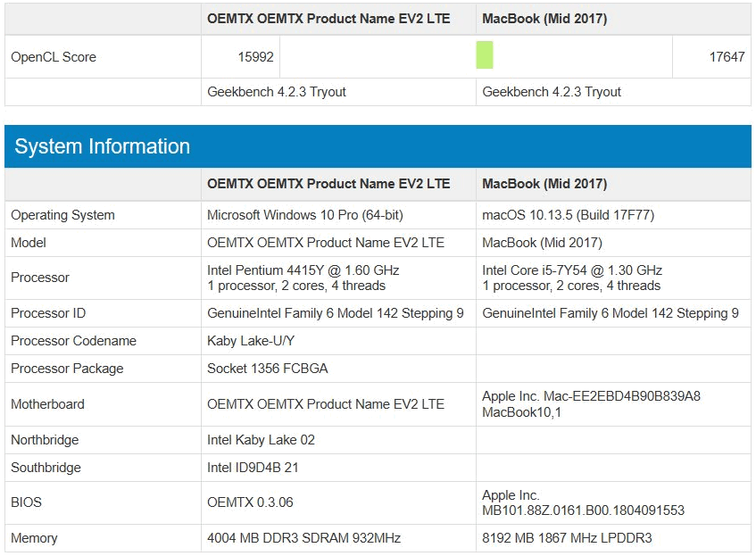Viewport: 756px width, 556px height.
Task: Select "MB101.88Z.0161.B00.1804091553" BIOS version text
Action: [x=584, y=510]
